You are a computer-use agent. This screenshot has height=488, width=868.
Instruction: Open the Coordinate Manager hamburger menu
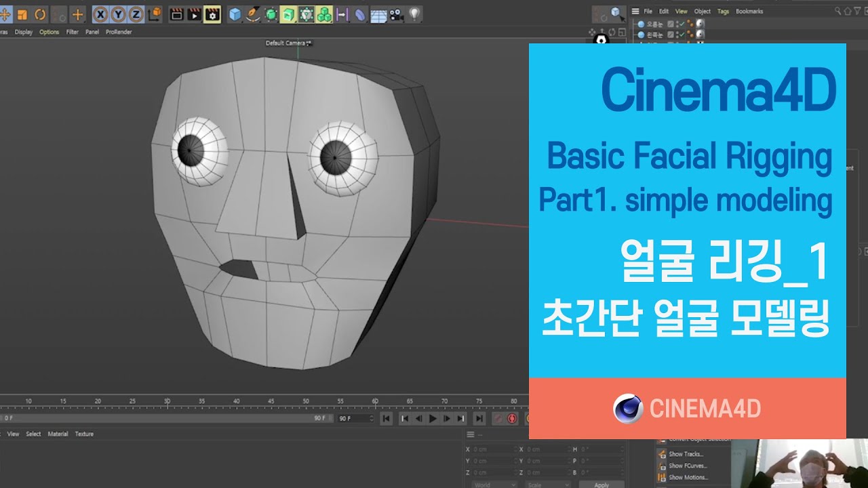[471, 434]
